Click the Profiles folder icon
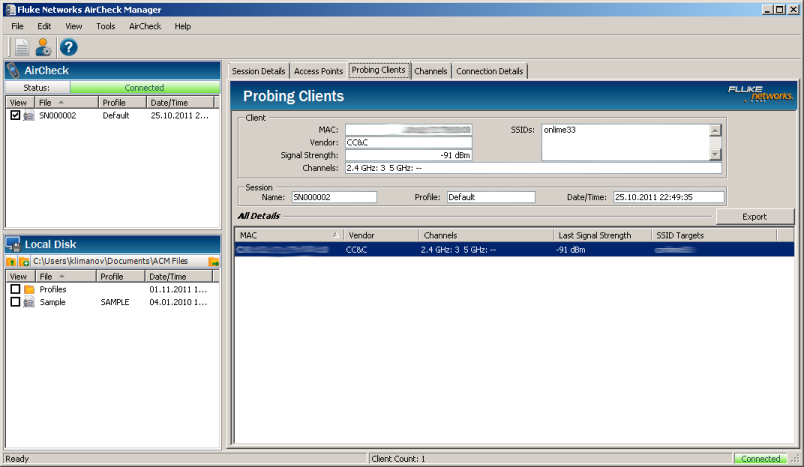804x467 pixels. pos(30,290)
